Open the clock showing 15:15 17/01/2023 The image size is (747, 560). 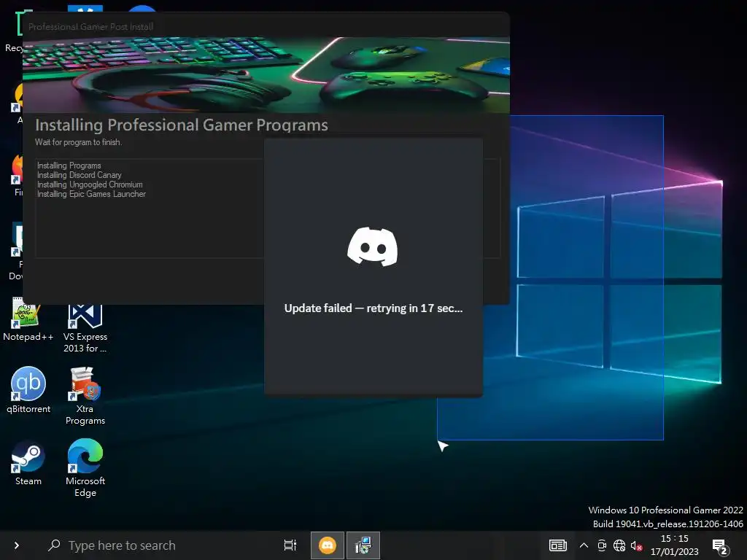point(675,545)
